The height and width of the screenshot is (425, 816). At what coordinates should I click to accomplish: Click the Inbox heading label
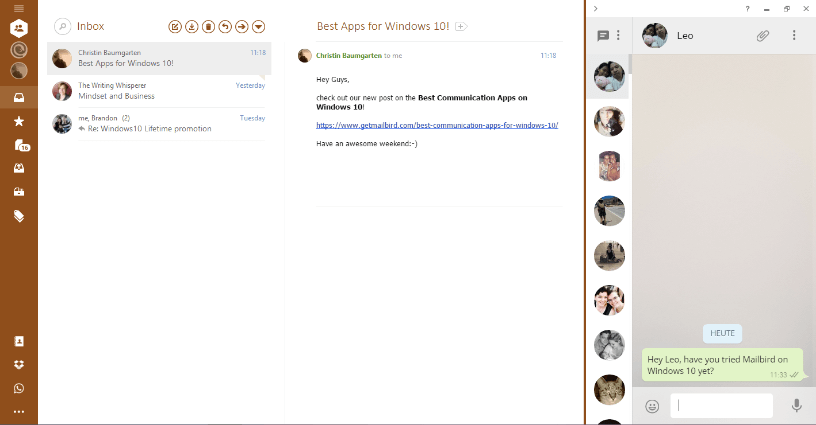91,26
